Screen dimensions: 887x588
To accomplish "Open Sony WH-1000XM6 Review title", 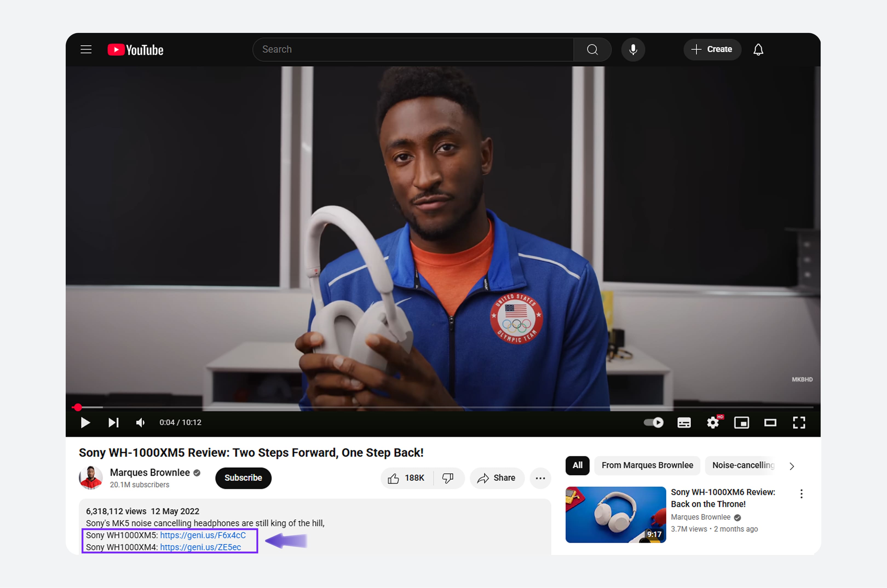I will [723, 498].
